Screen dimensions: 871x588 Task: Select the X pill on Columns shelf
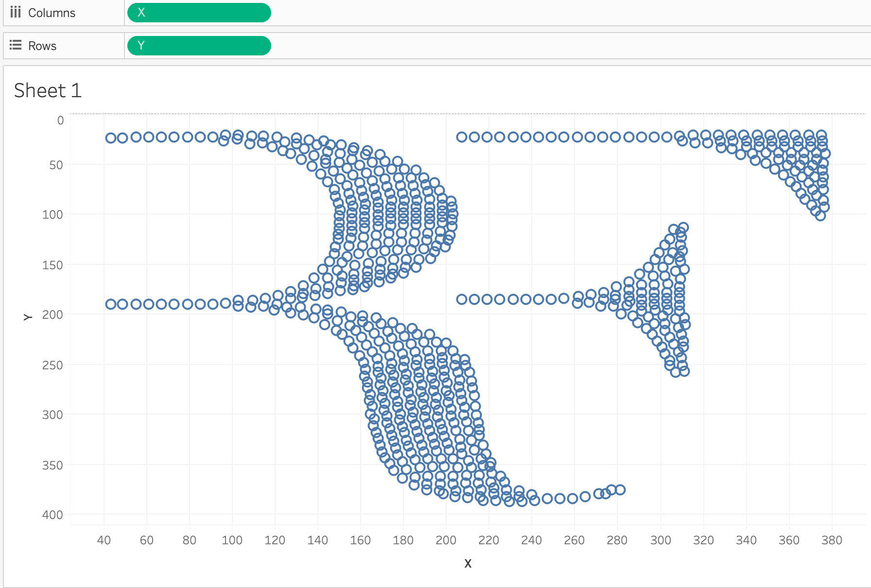click(199, 13)
